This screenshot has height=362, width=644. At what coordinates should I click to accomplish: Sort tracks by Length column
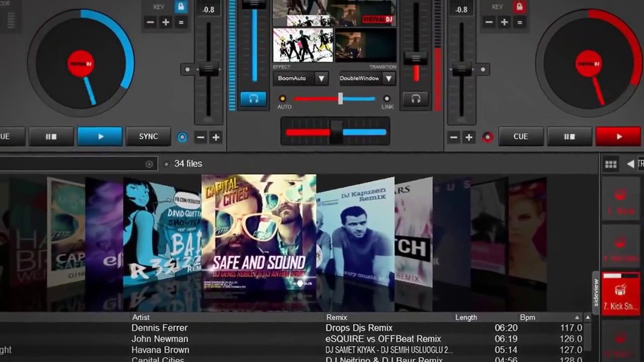pyautogui.click(x=466, y=317)
